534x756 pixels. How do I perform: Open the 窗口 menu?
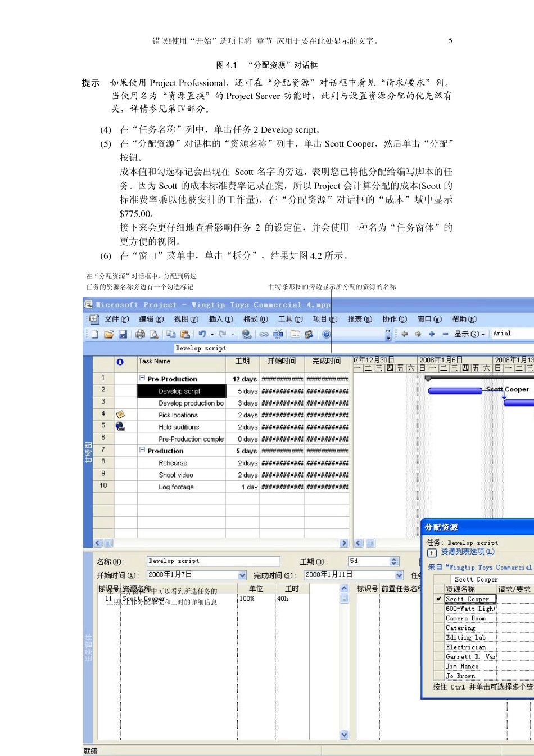point(429,319)
